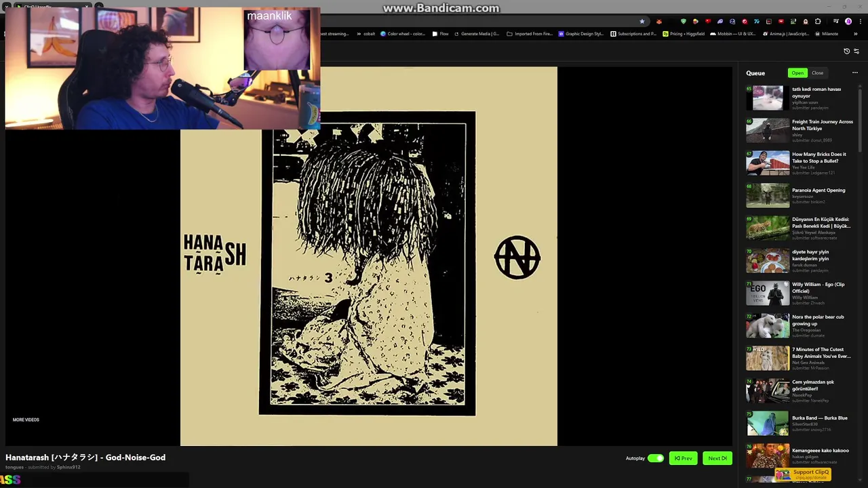Open the Subscriptions and P... bookmark
868x488 pixels.
pyautogui.click(x=633, y=33)
